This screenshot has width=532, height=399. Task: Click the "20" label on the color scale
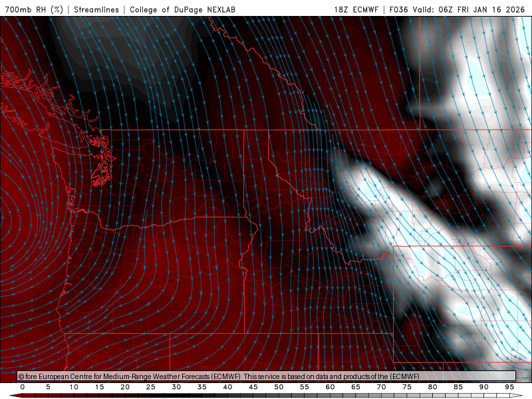coord(125,387)
